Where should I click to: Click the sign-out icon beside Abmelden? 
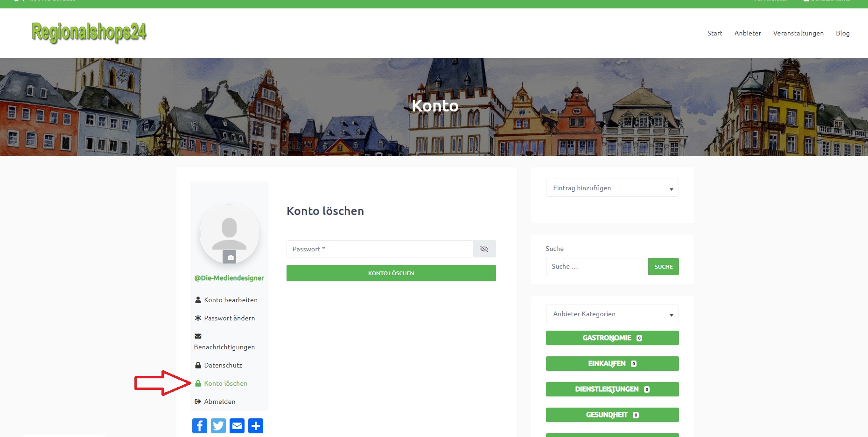(198, 402)
